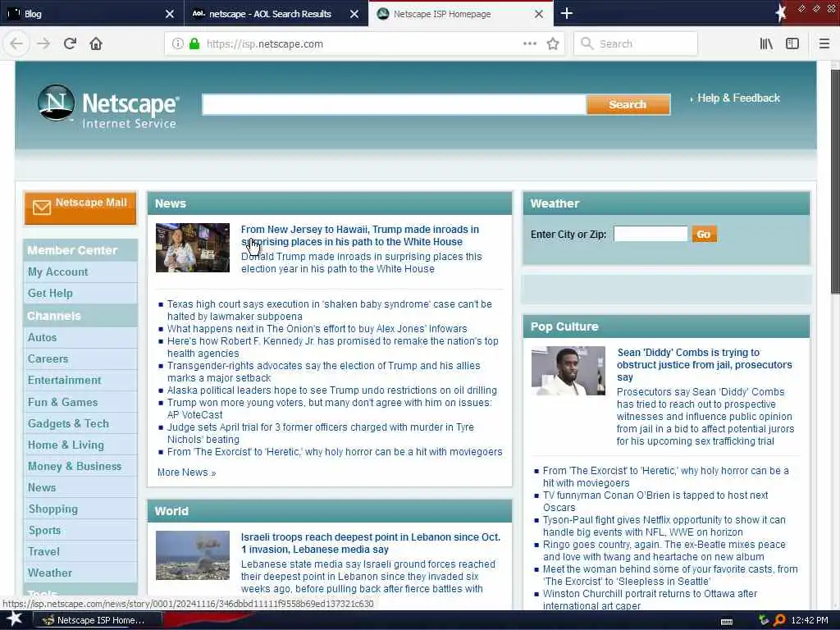
Task: Click the Enter City or Zip field
Action: click(x=651, y=234)
